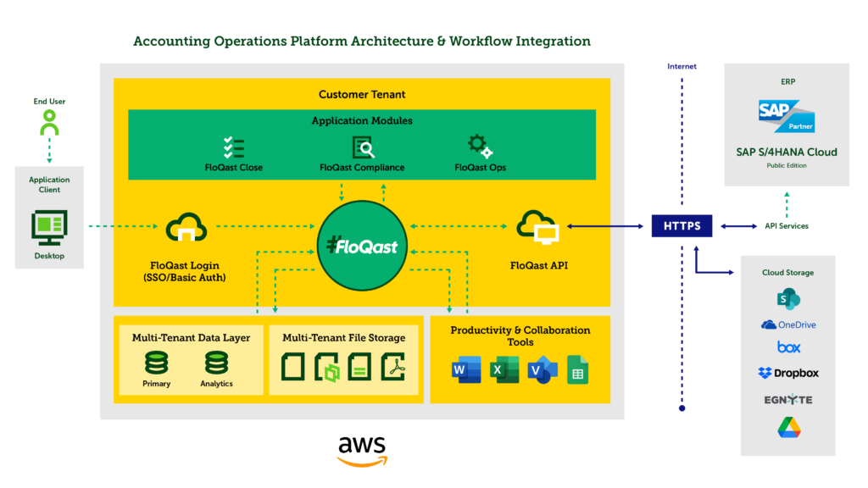Select the API Services label
This screenshot has height=488, width=868.
[x=787, y=225]
